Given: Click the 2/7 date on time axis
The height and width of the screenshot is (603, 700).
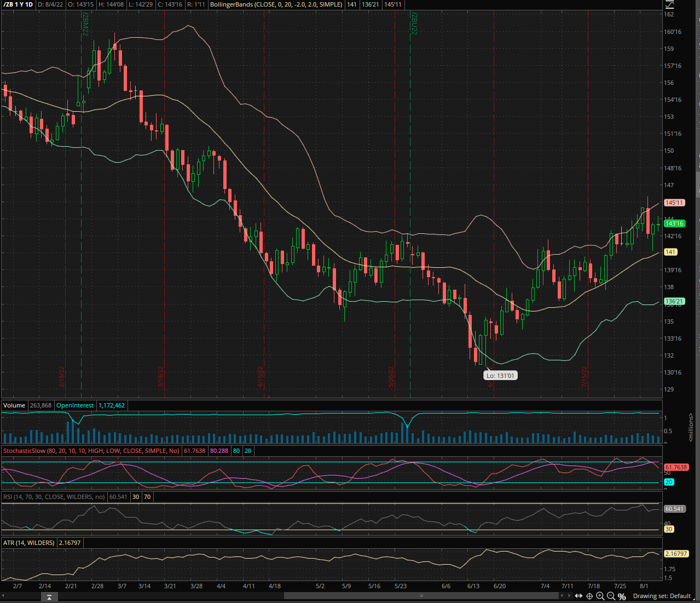Looking at the screenshot, I should (18, 586).
